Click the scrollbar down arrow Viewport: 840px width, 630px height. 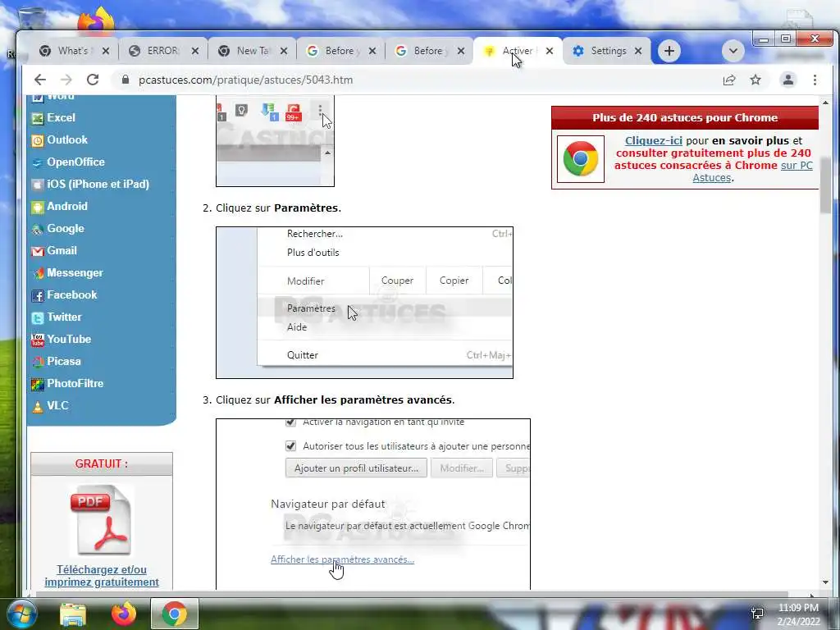(825, 582)
